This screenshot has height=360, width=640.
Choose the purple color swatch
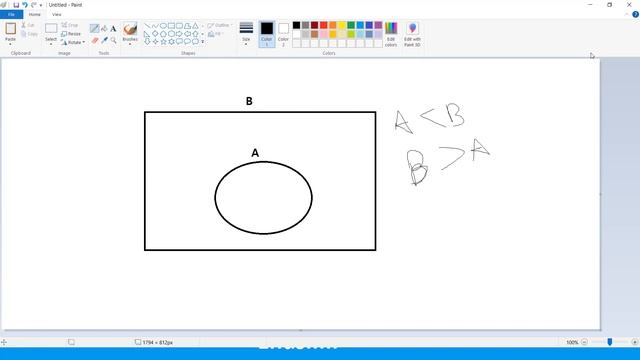pos(378,25)
